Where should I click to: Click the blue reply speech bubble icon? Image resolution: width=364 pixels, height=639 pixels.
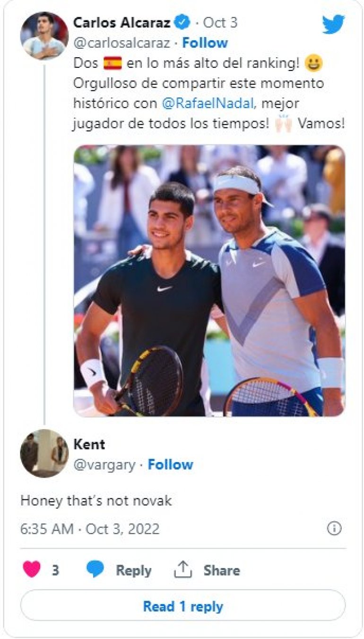(95, 570)
